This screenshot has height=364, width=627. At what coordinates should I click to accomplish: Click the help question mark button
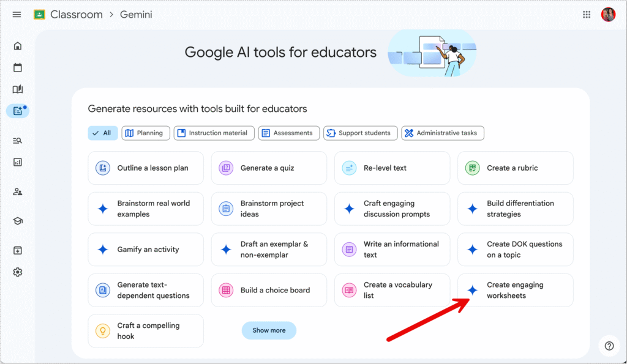[609, 346]
